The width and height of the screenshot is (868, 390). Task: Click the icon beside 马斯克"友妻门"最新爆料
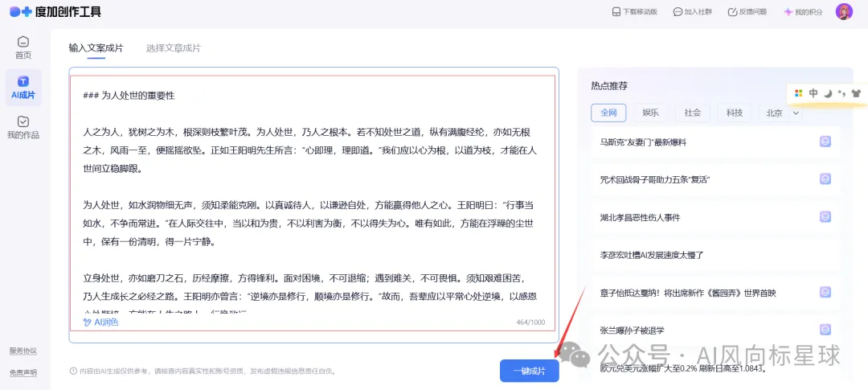(x=825, y=142)
